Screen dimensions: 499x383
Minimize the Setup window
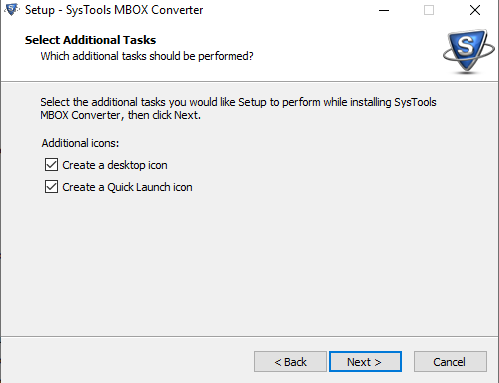point(384,10)
